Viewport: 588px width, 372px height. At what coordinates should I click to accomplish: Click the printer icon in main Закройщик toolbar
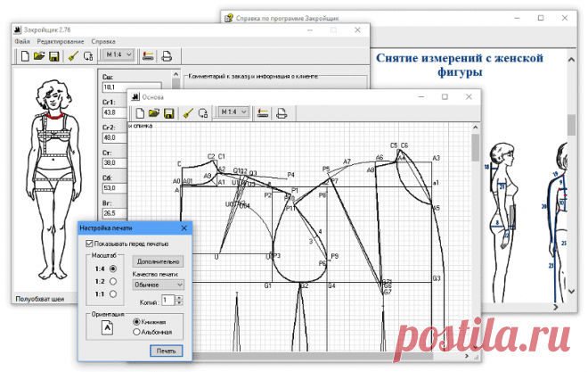pos(167,56)
